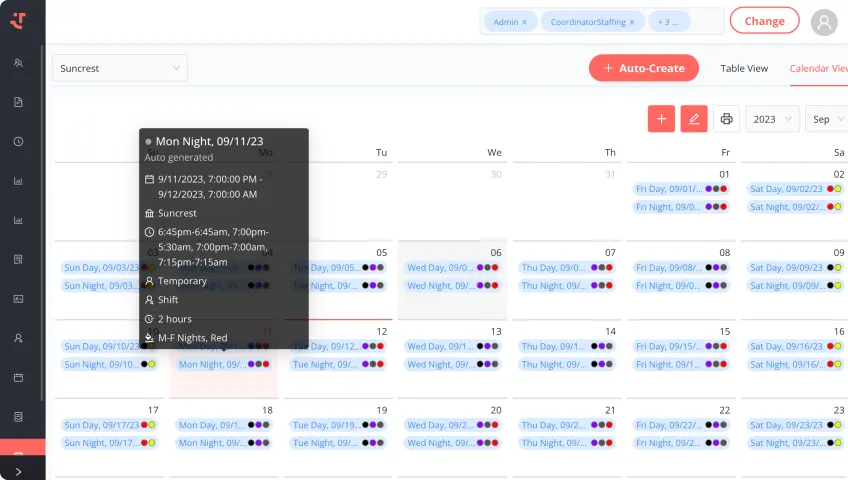Open Mon Night shift on the 11th
This screenshot has width=848, height=480.
pyautogui.click(x=224, y=364)
